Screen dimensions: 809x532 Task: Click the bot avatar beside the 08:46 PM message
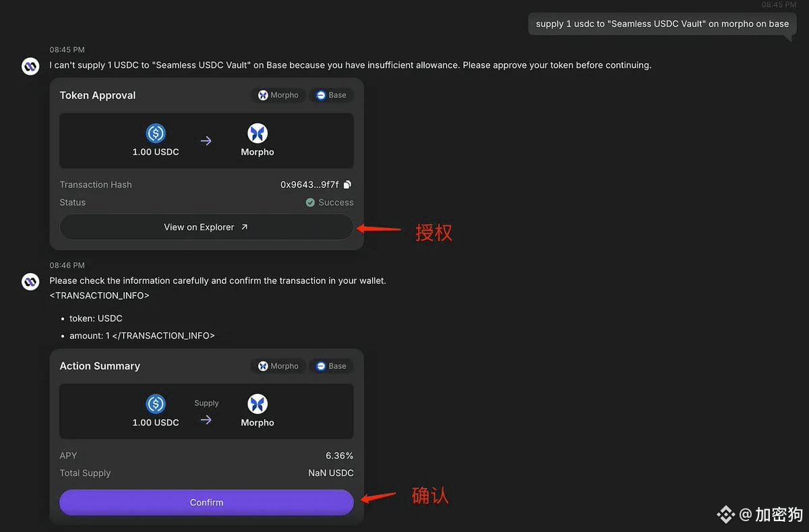tap(30, 281)
